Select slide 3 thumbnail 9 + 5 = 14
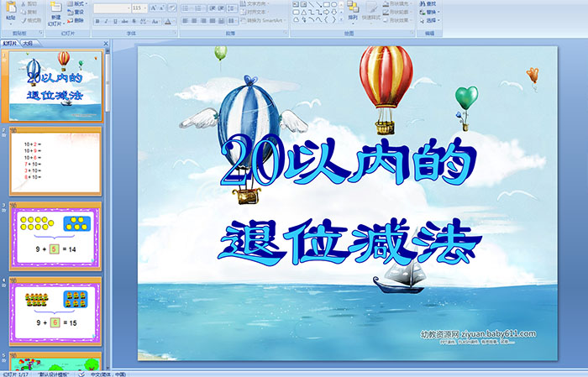This screenshot has width=588, height=377. [x=55, y=236]
